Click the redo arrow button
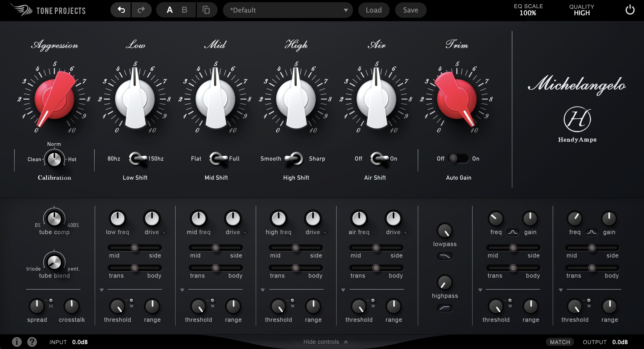The height and width of the screenshot is (349, 644). [x=141, y=10]
